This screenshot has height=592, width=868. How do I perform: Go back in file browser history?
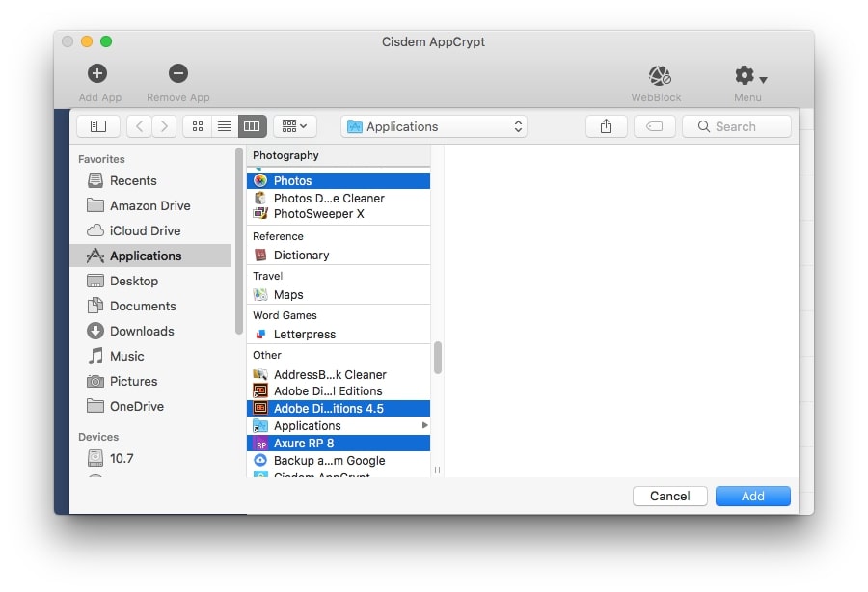pyautogui.click(x=140, y=126)
